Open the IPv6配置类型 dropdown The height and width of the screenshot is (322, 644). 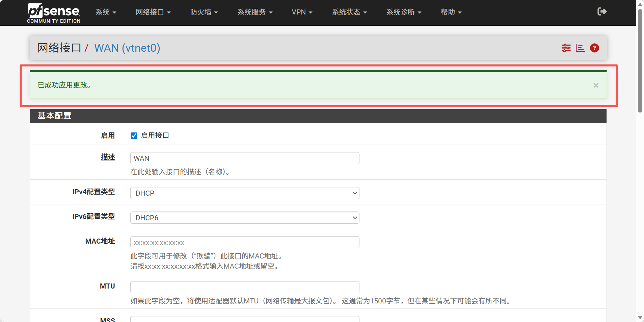point(245,218)
